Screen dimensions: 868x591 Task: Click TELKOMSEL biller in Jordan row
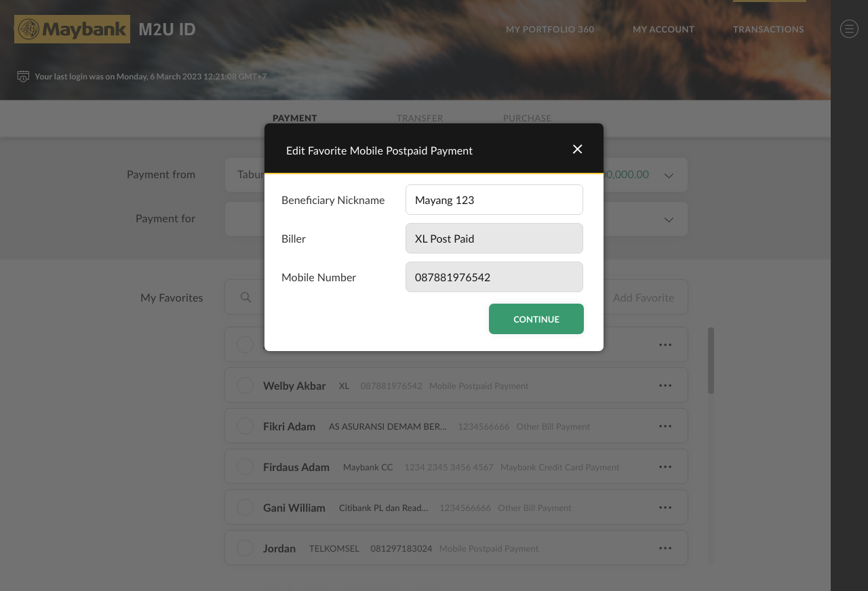[334, 548]
